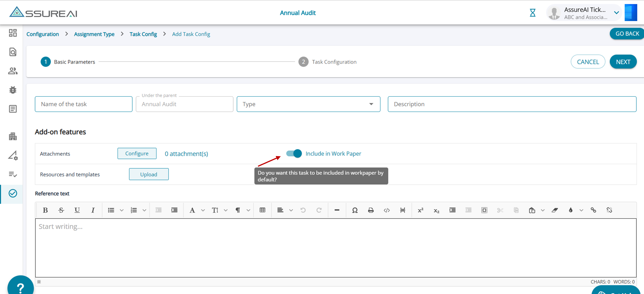The width and height of the screenshot is (644, 294).
Task: Click Upload for Resources and templates
Action: click(149, 174)
